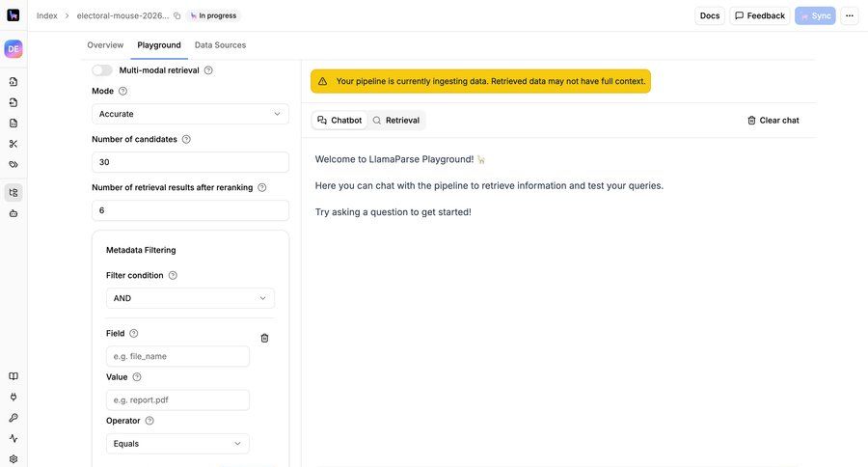Screen dimensions: 868x467
Task: Click the Feedback button
Action: pyautogui.click(x=760, y=15)
